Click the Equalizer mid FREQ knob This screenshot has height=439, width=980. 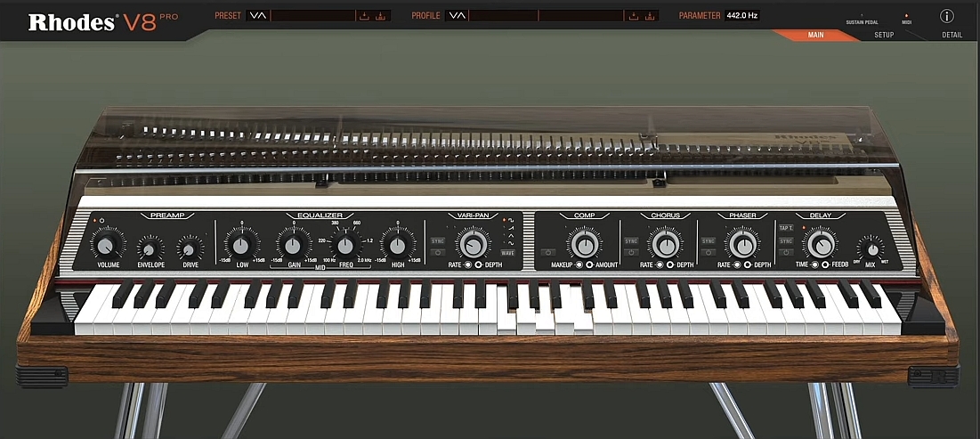coord(345,245)
